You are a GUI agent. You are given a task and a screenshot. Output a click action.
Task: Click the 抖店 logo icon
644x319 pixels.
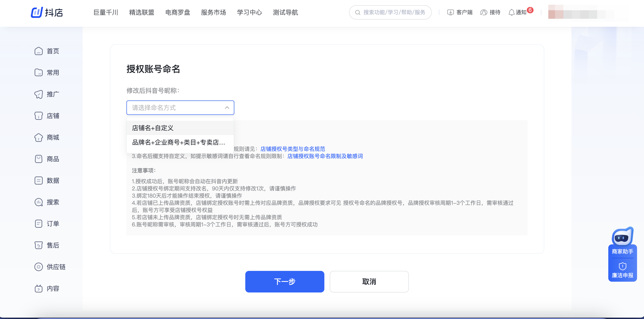pyautogui.click(x=37, y=12)
